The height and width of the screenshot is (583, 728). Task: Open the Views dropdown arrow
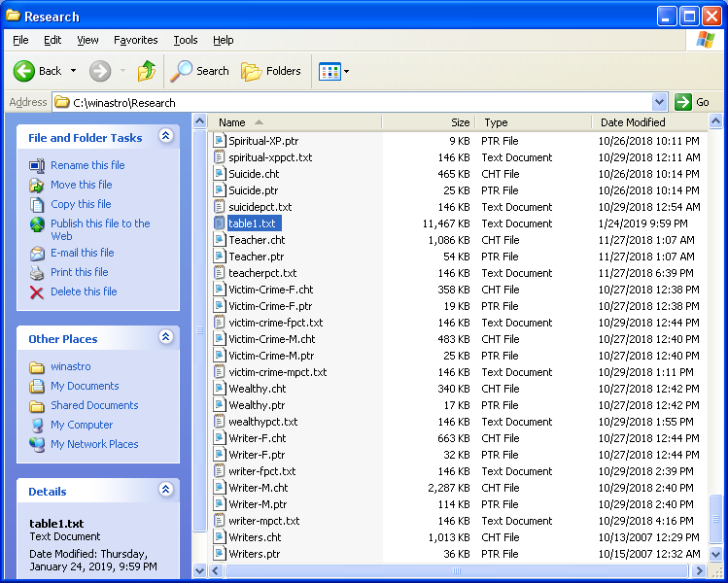tap(346, 72)
